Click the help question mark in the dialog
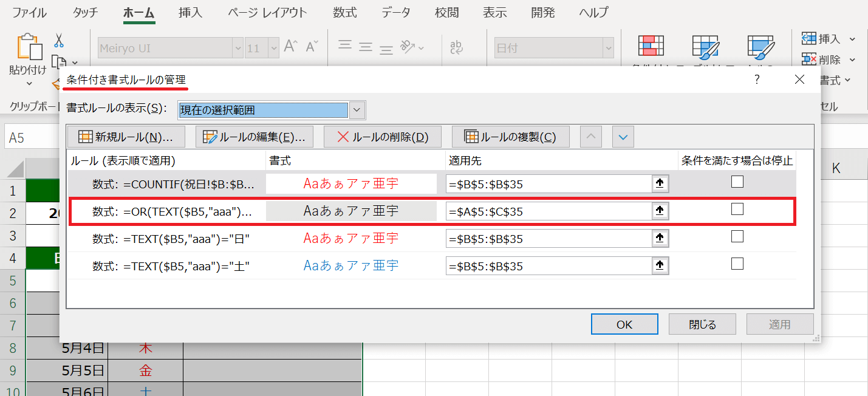Viewport: 868px width, 396px height. pyautogui.click(x=757, y=80)
